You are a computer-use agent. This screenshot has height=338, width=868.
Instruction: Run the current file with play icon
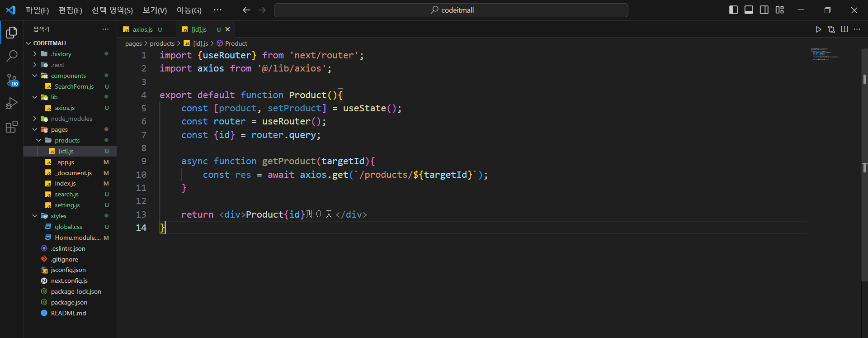(x=818, y=29)
